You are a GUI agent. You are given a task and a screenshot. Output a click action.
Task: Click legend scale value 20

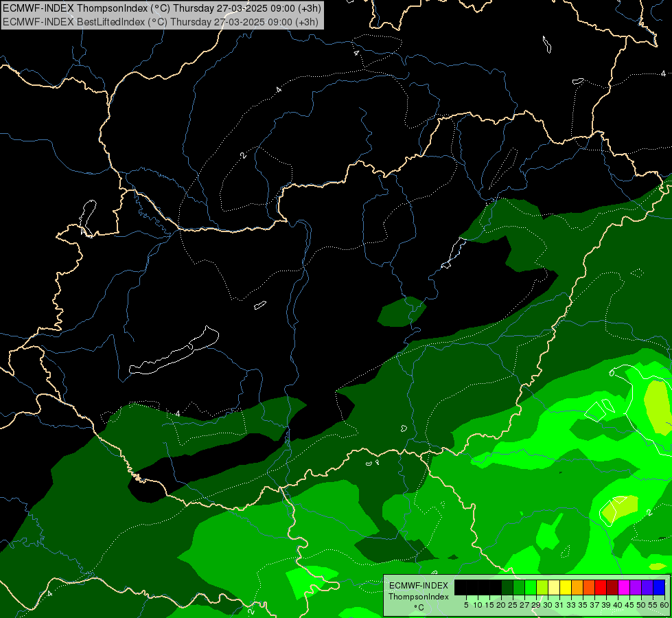tap(501, 605)
